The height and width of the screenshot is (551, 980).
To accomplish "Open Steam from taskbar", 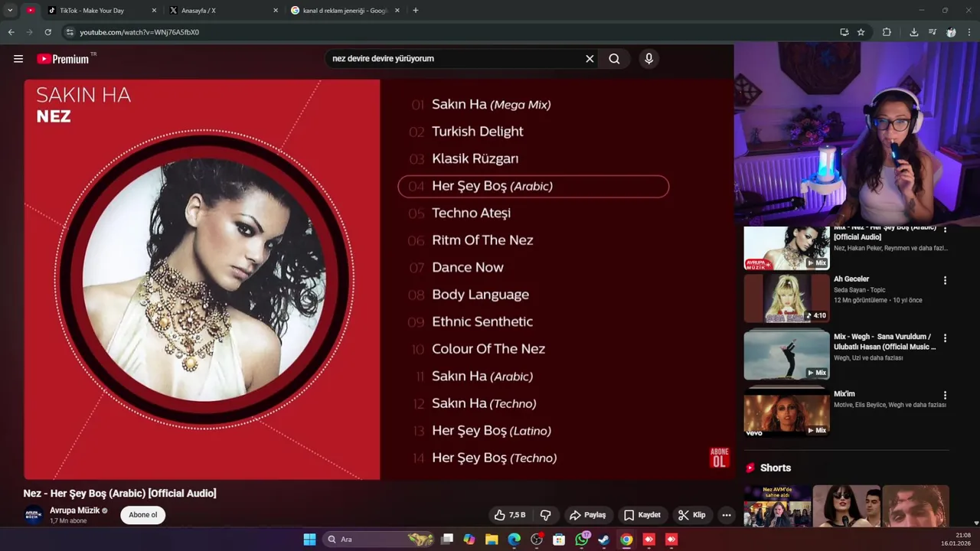I will coord(604,540).
